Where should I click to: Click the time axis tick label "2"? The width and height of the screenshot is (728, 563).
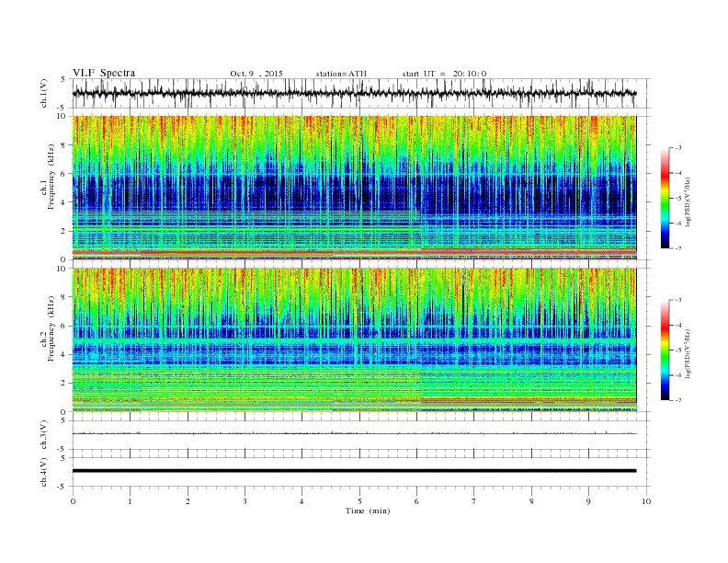coord(188,501)
